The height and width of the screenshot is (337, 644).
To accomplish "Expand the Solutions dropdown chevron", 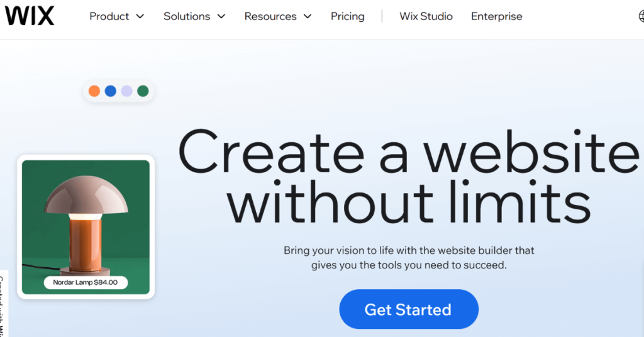I will click(221, 16).
